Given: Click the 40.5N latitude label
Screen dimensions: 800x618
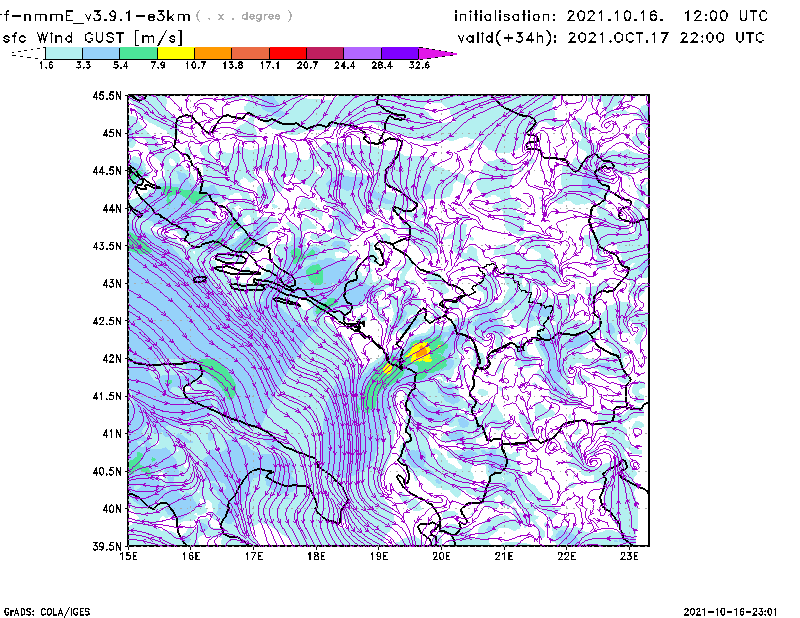Looking at the screenshot, I should pyautogui.click(x=107, y=472).
